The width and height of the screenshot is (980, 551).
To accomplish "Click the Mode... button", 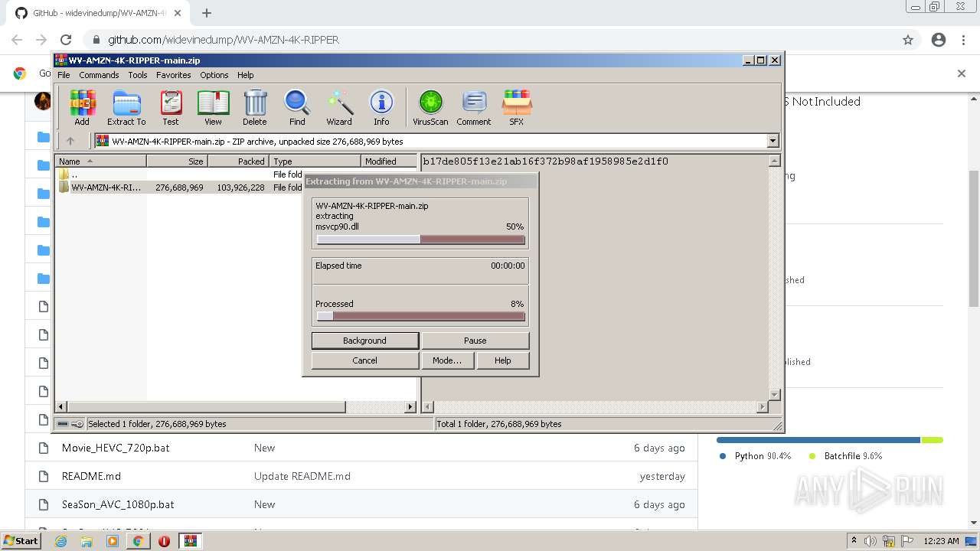I will (x=447, y=360).
